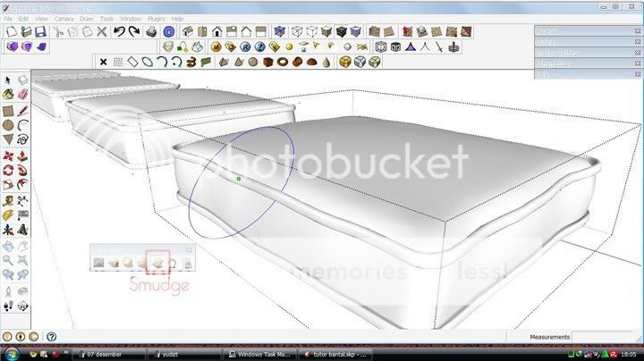644x361 pixels.
Task: Enable X-ray face style
Action: [280, 31]
